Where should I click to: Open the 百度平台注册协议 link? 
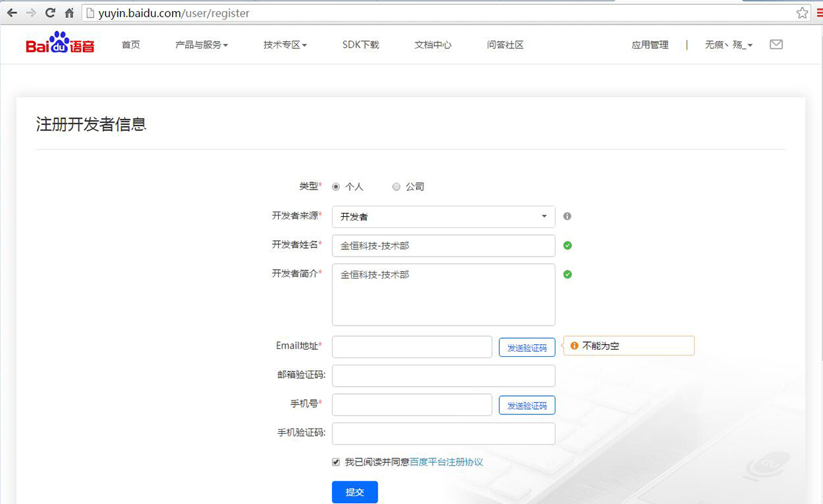click(x=446, y=462)
